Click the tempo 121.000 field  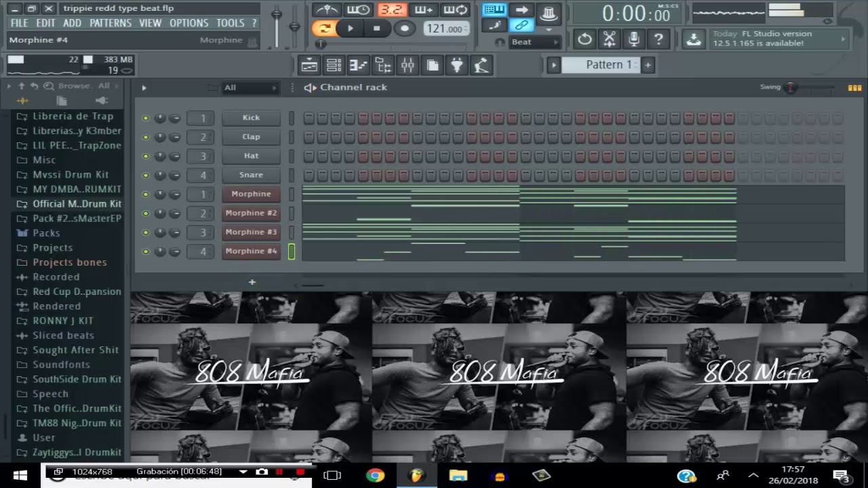click(445, 28)
